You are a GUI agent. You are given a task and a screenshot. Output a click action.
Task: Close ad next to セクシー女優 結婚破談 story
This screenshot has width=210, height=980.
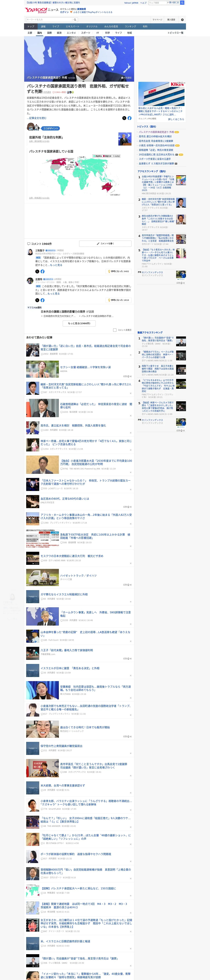(130, 376)
